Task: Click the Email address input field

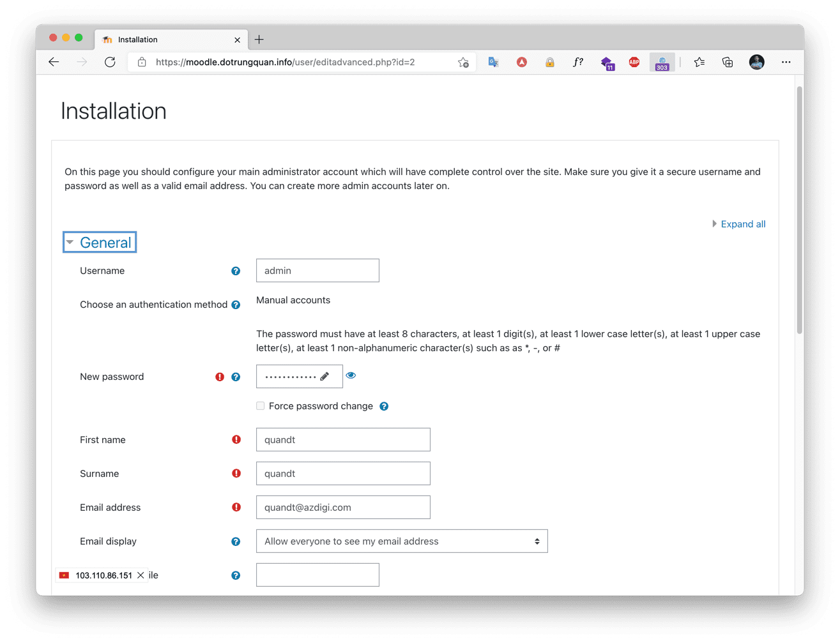Action: tap(343, 508)
